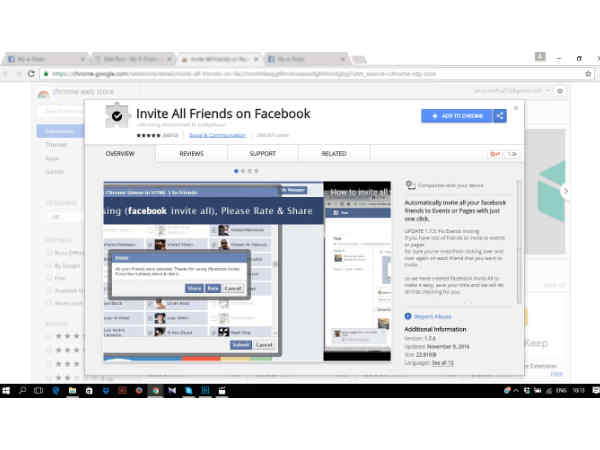Select Themes in the web store sidebar
The height and width of the screenshot is (450, 600).
click(56, 145)
